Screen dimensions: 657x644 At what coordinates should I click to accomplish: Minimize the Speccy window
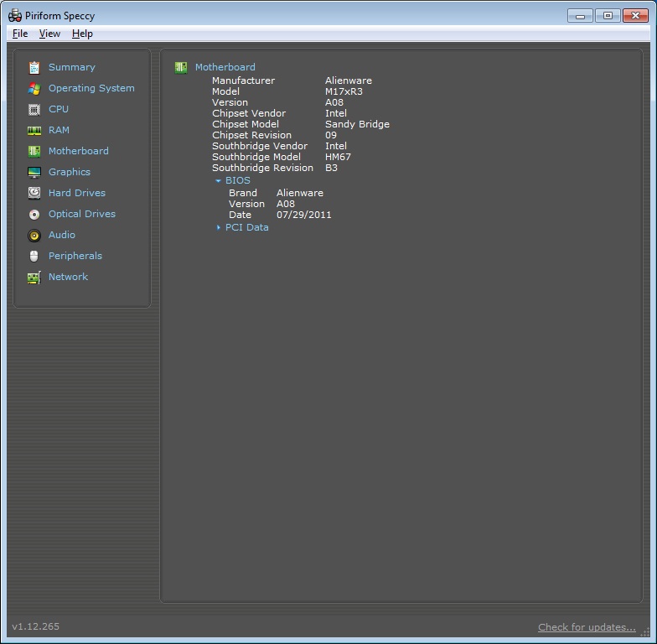[580, 16]
